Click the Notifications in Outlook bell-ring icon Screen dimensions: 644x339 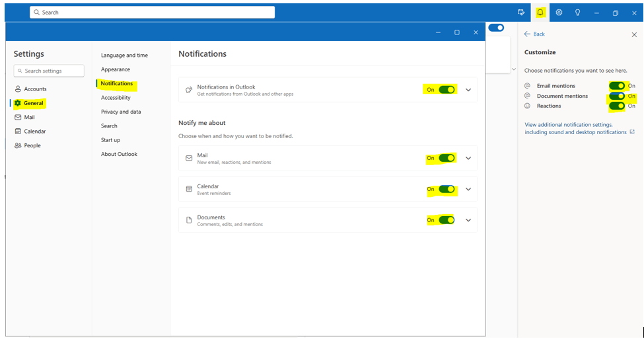click(188, 90)
